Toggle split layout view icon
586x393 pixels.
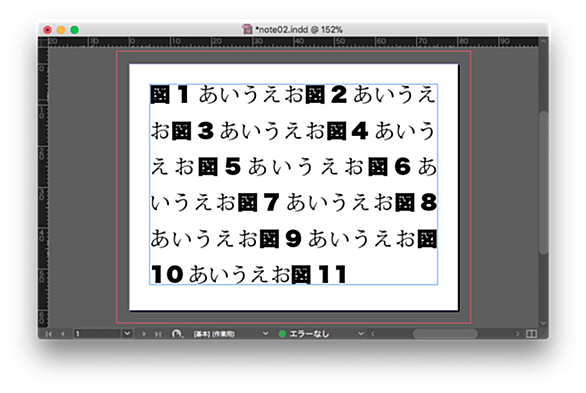(x=531, y=334)
